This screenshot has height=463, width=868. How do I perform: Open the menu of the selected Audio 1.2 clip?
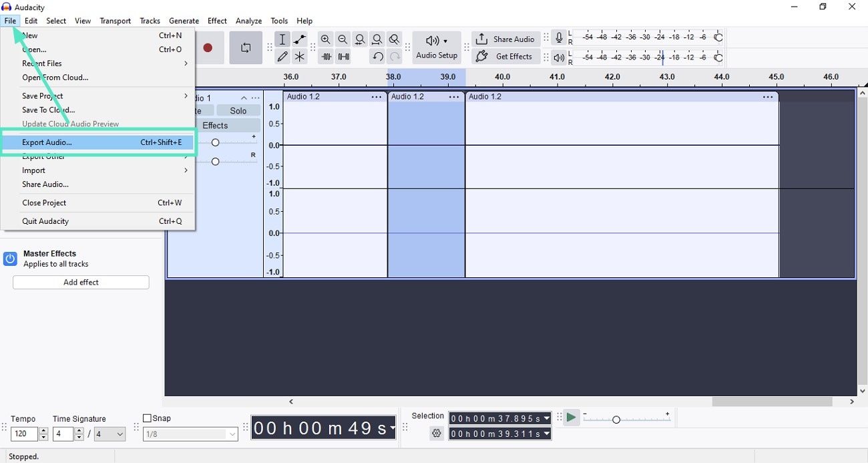[x=454, y=97]
